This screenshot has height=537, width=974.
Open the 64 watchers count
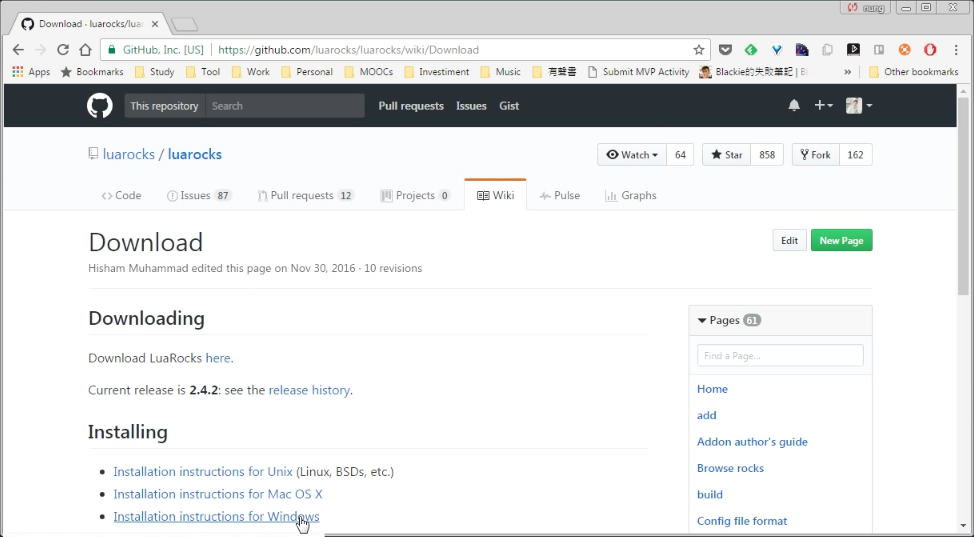click(x=680, y=155)
